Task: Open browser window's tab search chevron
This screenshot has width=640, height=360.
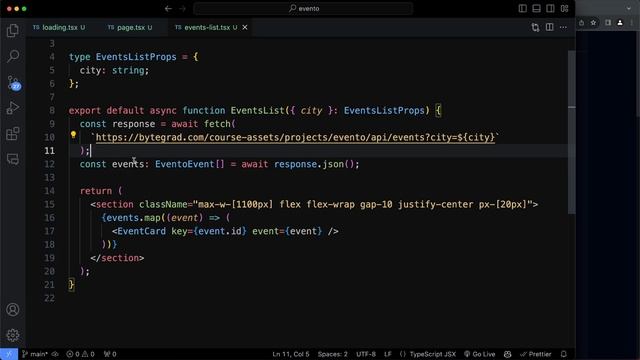Action: coord(629,8)
